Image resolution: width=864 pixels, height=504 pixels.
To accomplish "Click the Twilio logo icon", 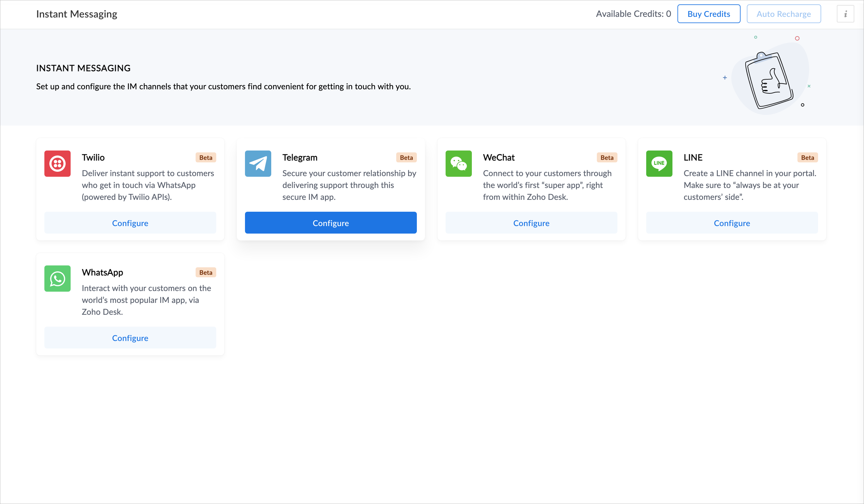I will (x=57, y=163).
